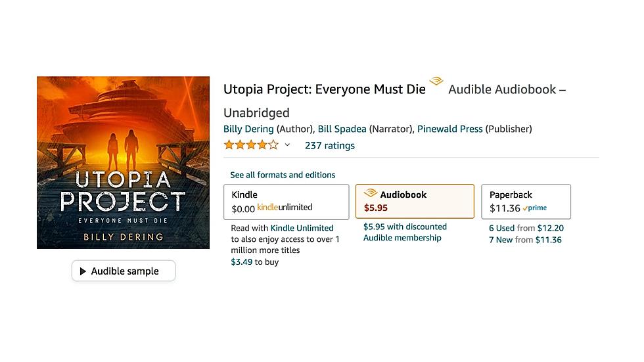Open the 237 ratings link
The width and height of the screenshot is (644, 362).
[x=330, y=145]
